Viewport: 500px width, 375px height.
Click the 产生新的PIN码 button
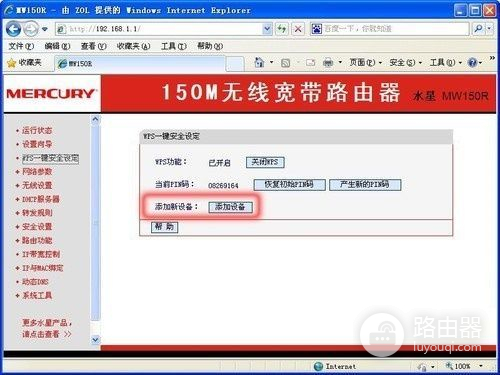click(365, 185)
